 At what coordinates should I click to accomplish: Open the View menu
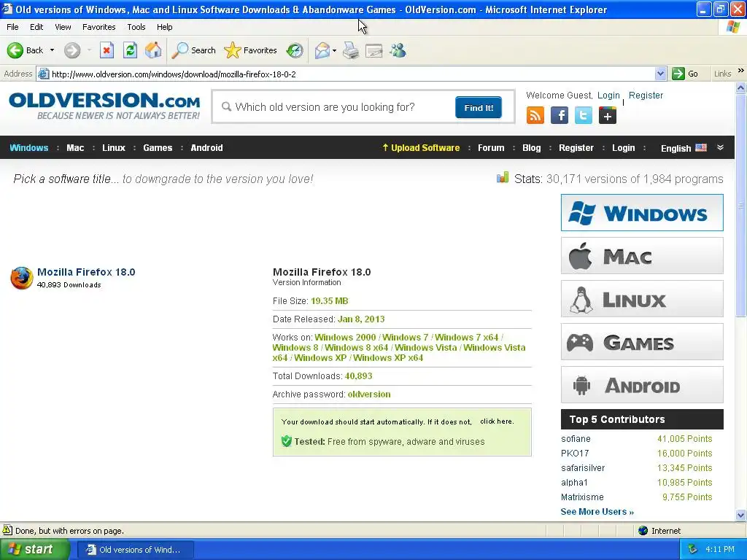[63, 27]
